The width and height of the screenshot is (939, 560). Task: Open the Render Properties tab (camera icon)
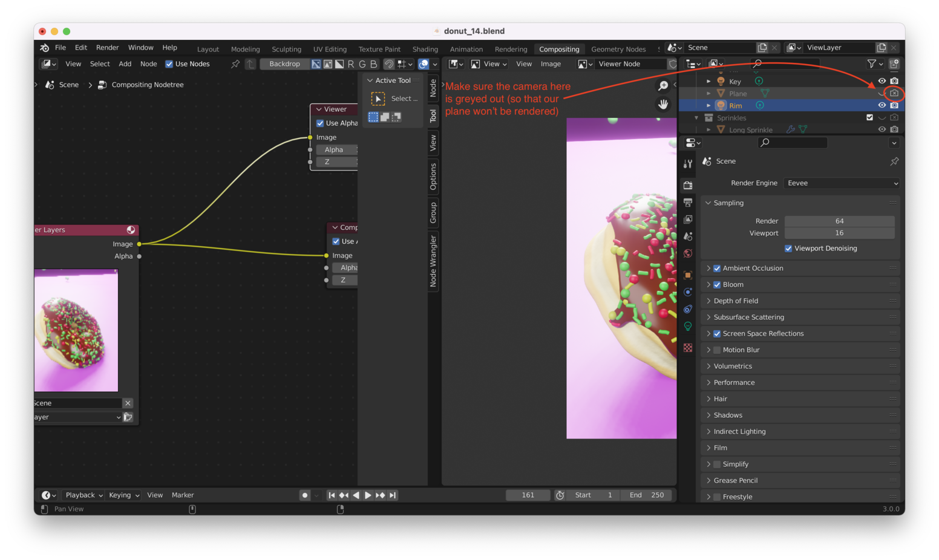[687, 185]
